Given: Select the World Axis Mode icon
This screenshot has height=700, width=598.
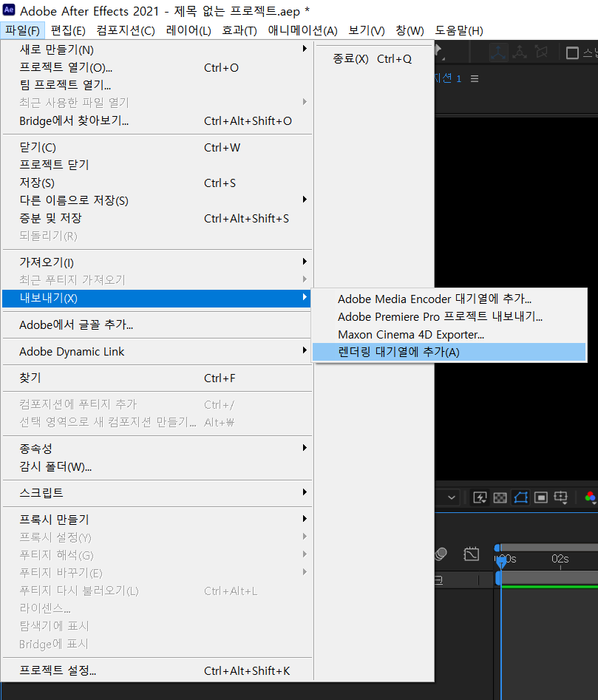Looking at the screenshot, I should point(520,52).
